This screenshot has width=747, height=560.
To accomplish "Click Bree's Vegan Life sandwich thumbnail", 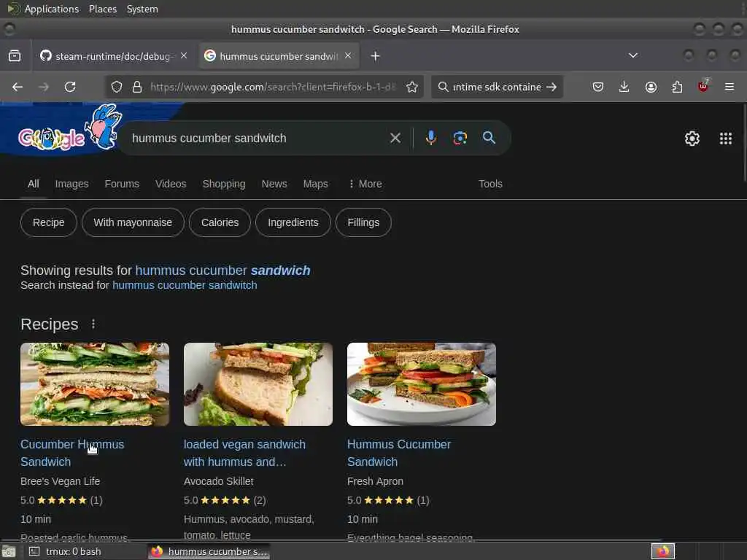I will point(95,384).
